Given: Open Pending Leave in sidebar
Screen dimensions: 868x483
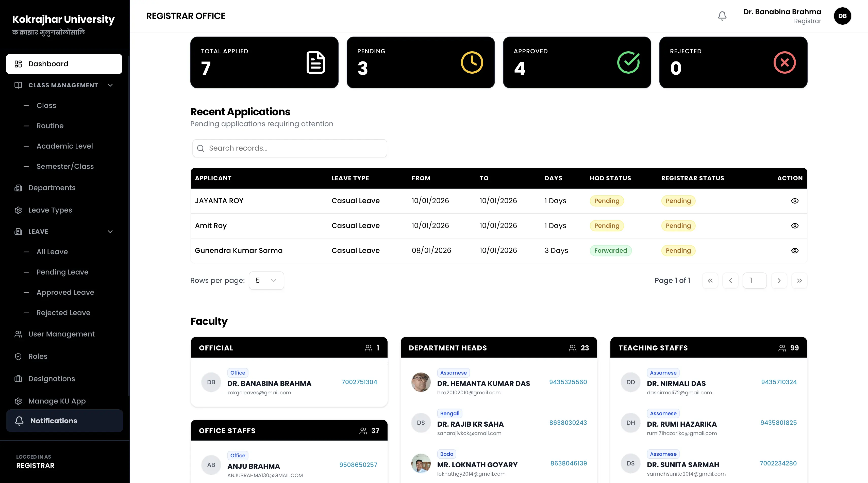Looking at the screenshot, I should [x=62, y=272].
